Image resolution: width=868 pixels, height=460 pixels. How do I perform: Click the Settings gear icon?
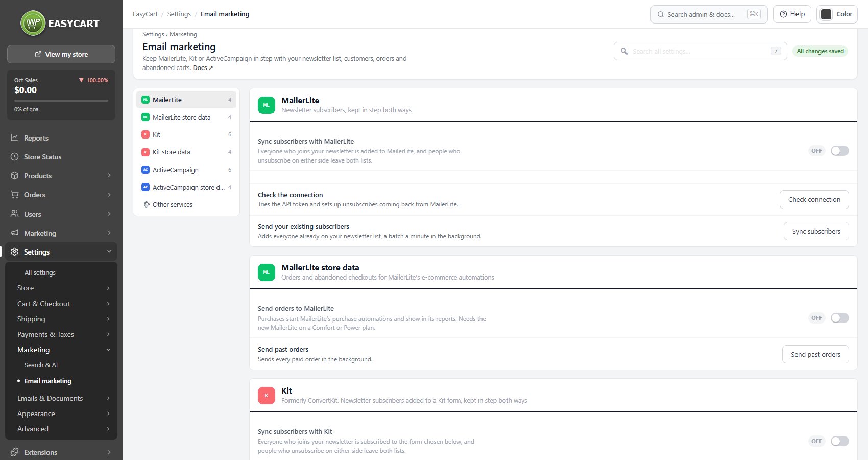tap(14, 251)
